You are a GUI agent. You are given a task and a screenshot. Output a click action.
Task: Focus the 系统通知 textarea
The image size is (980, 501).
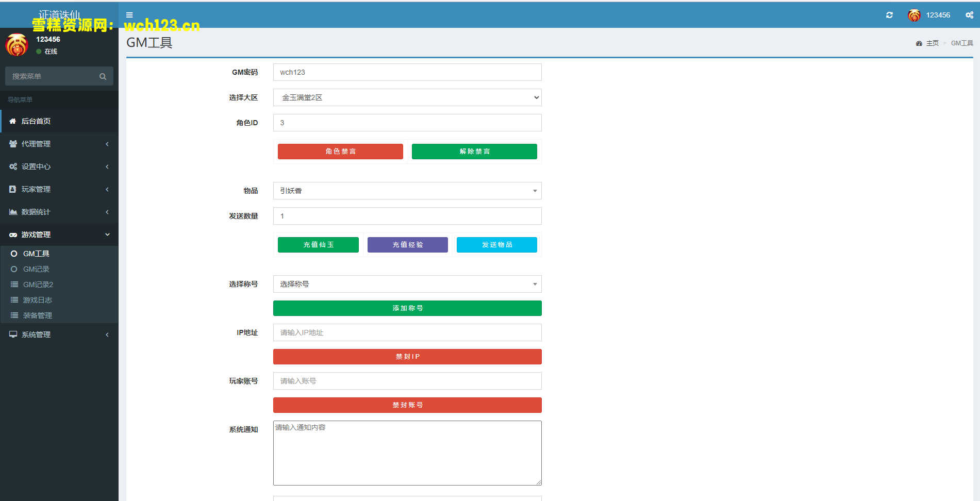click(407, 453)
